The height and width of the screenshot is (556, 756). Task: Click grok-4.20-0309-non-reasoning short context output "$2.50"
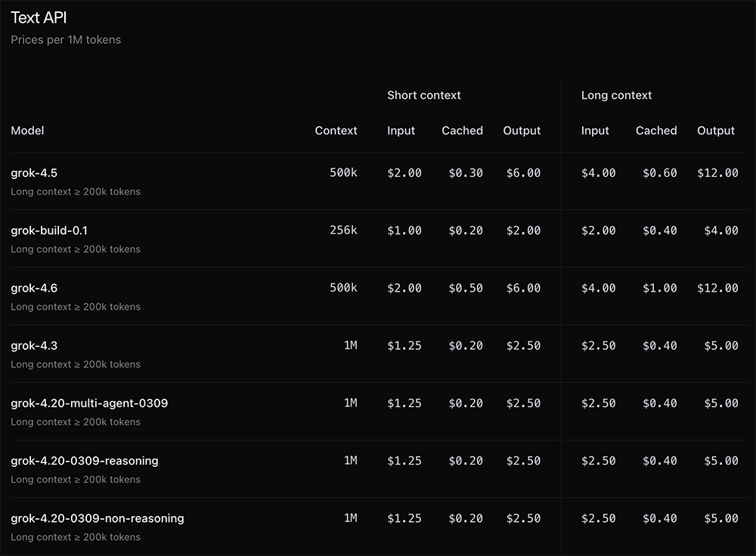point(523,518)
